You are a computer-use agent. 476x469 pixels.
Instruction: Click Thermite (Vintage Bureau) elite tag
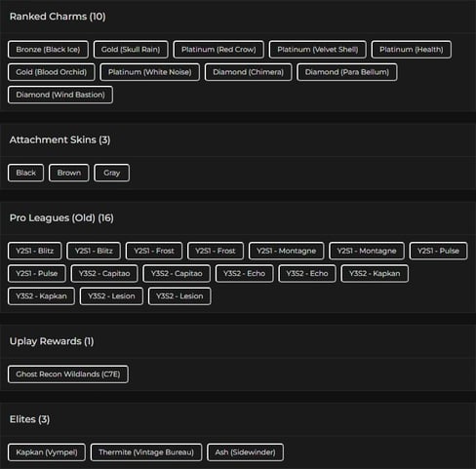146,452
